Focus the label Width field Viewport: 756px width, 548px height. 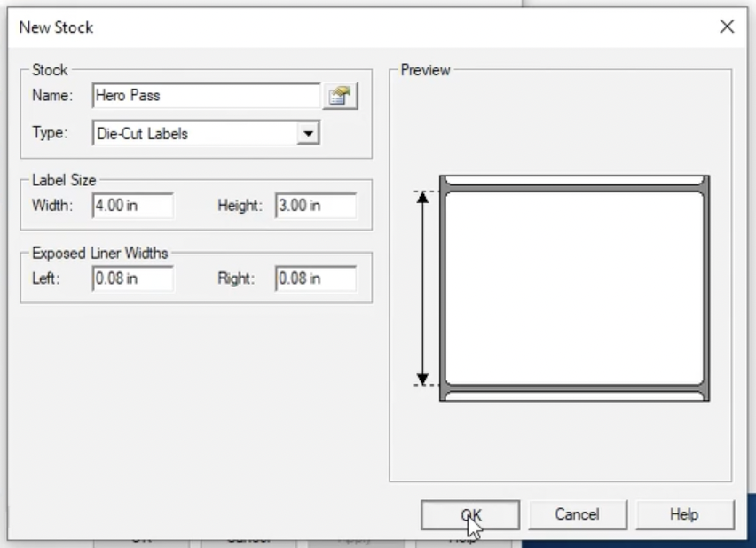click(132, 206)
